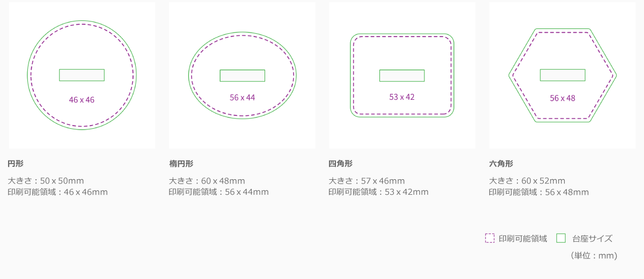644x279 pixels.
Task: Click the 56 x 44 dimension in the oval
Action: pyautogui.click(x=242, y=98)
